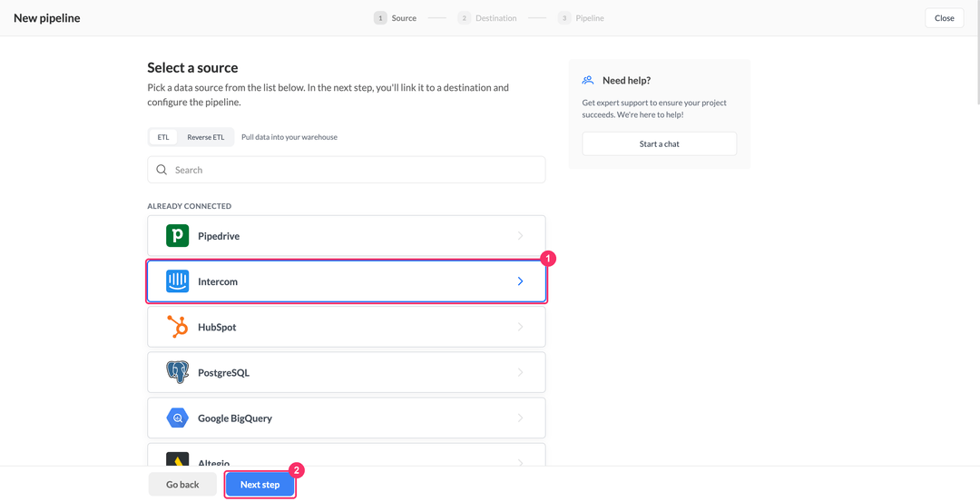The width and height of the screenshot is (980, 502).
Task: Switch to the Reverse ETL mode
Action: pos(206,137)
